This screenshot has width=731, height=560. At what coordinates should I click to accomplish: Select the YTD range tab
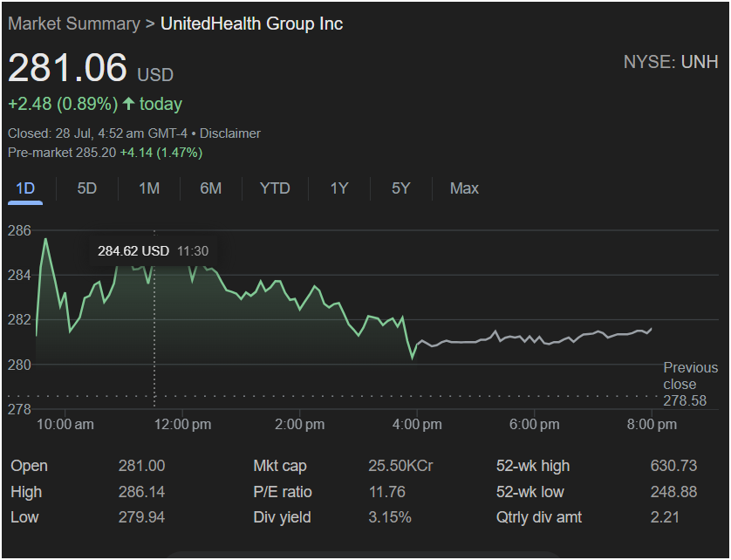tap(275, 188)
